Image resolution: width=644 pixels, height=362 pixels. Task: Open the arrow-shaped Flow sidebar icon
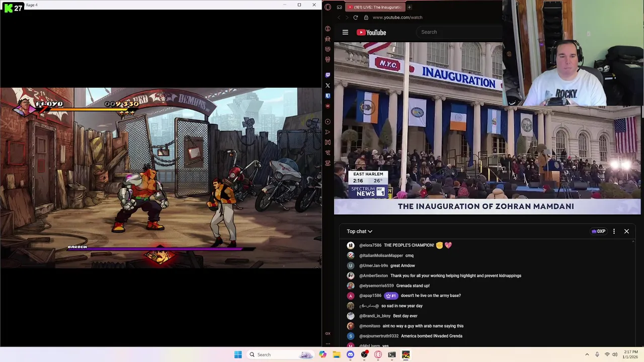pos(328,132)
